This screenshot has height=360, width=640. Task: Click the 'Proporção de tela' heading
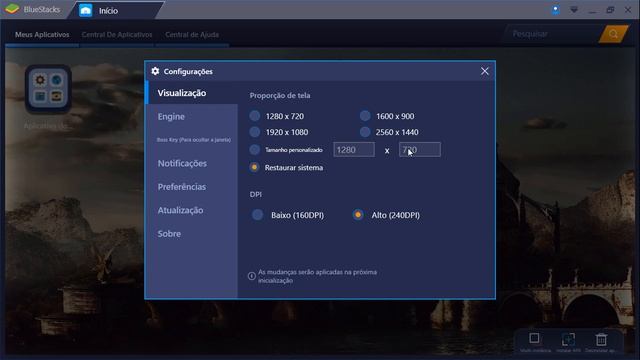pos(280,96)
